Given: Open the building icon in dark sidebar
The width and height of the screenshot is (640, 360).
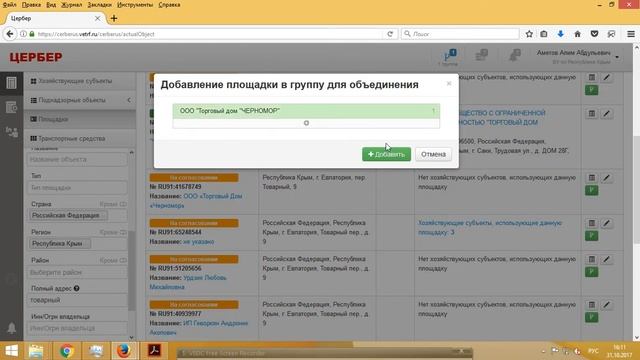Looking at the screenshot, I should [x=11, y=83].
